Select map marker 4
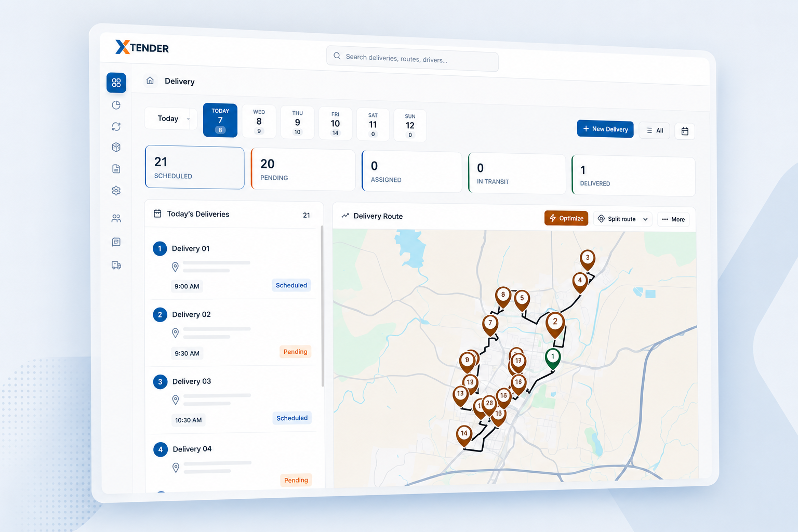 point(580,282)
